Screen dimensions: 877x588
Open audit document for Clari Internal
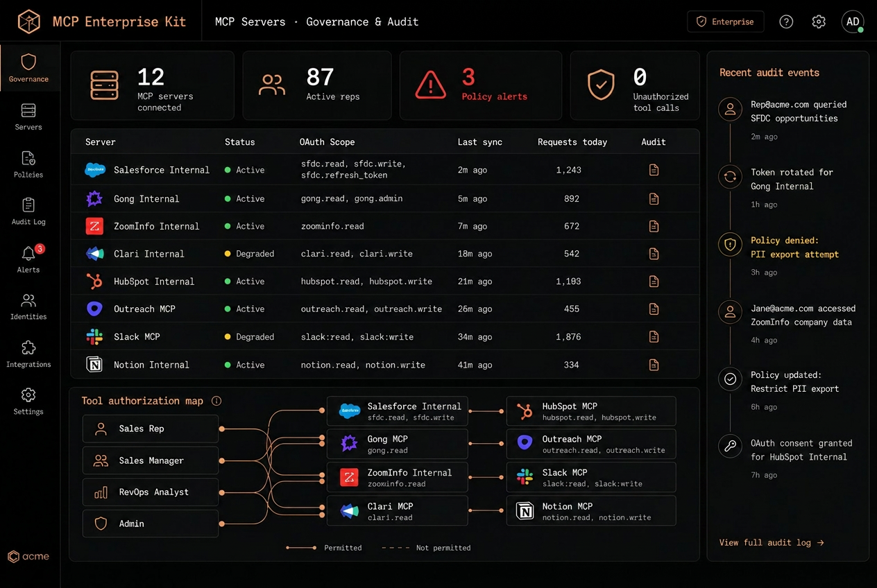click(x=654, y=254)
